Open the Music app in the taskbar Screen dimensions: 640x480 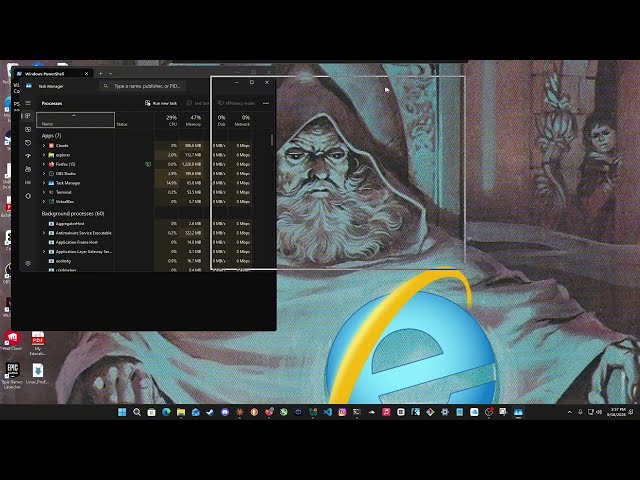(386, 412)
